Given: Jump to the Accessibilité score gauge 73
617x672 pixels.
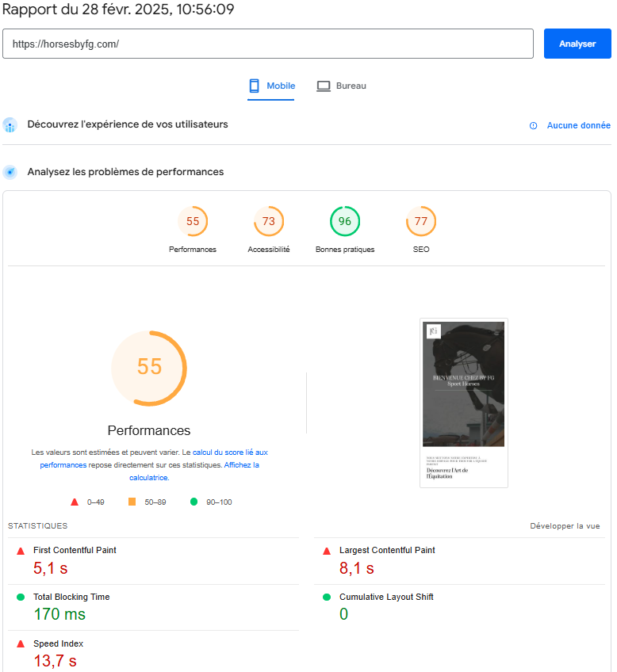Looking at the screenshot, I should [x=269, y=222].
